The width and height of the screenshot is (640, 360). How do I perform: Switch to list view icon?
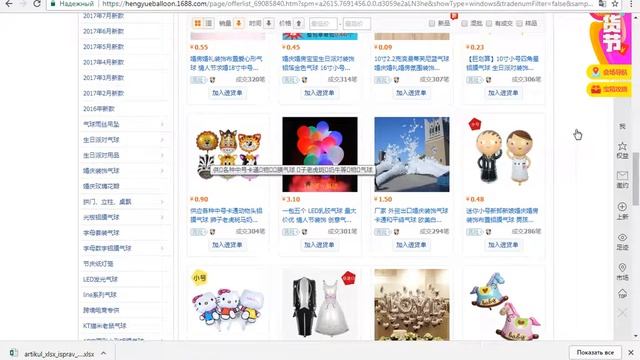coord(209,23)
